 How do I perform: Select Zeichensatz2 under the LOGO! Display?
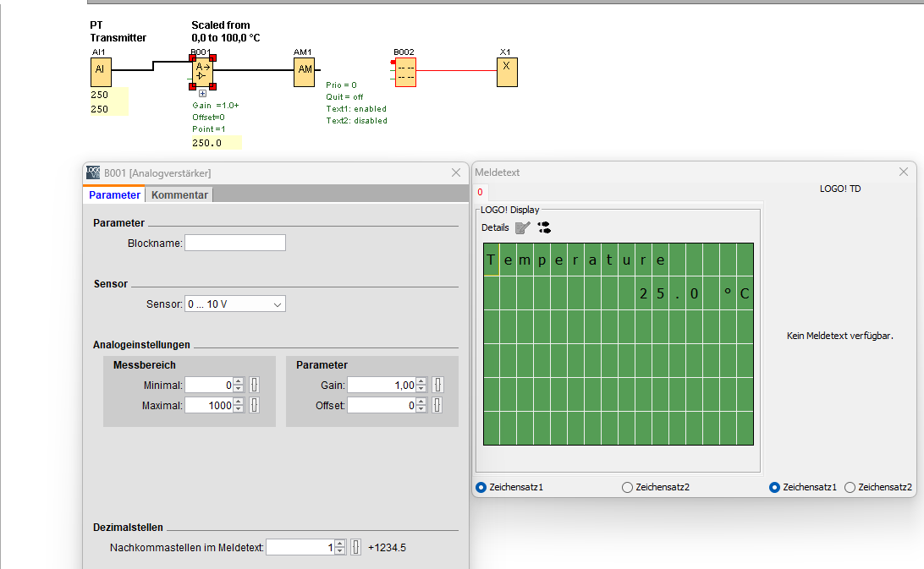pos(627,487)
